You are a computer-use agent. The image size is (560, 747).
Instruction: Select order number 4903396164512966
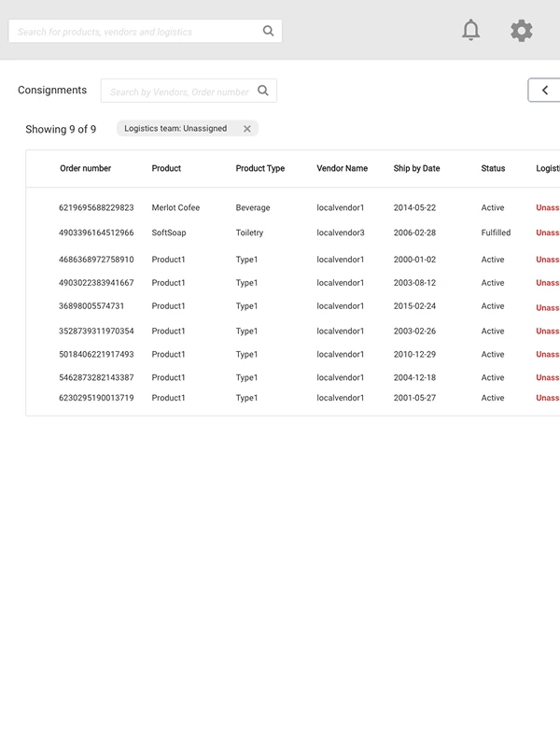96,233
